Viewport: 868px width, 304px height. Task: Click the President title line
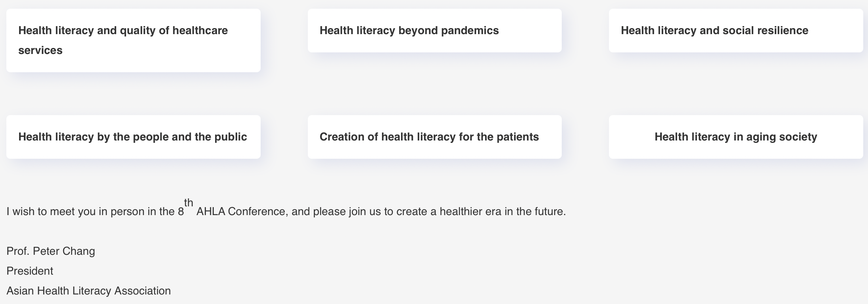coord(30,271)
